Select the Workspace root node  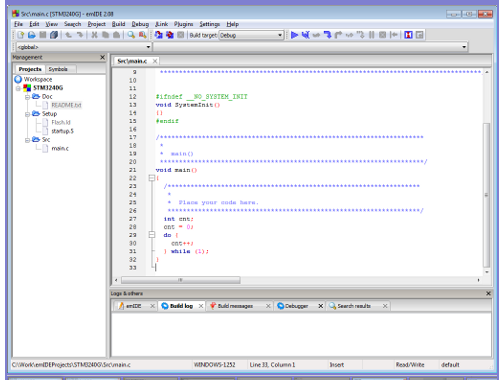point(38,80)
